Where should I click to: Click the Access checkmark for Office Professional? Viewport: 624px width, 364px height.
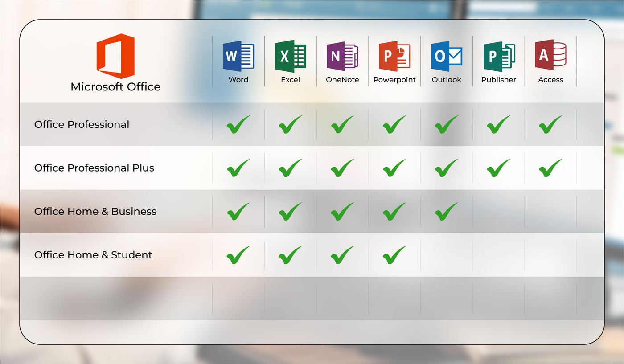[x=550, y=125]
